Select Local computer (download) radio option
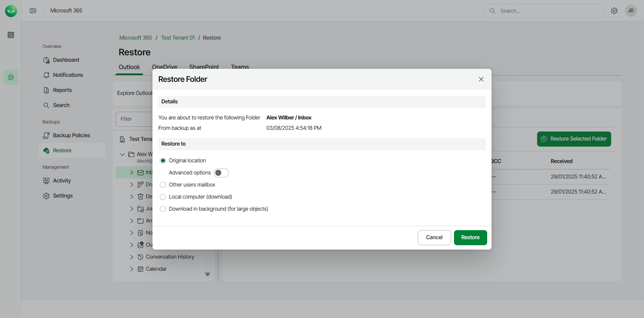This screenshot has height=318, width=644. (163, 197)
